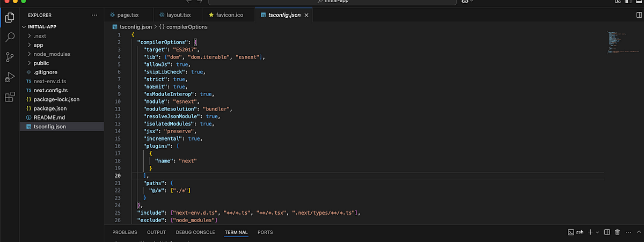644x242 pixels.
Task: Click the "strict": true line
Action: click(165, 79)
